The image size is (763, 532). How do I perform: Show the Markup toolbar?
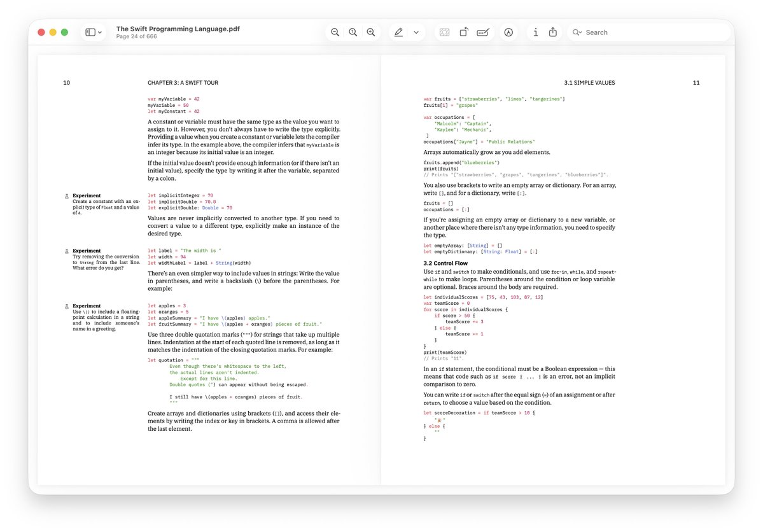click(x=508, y=32)
